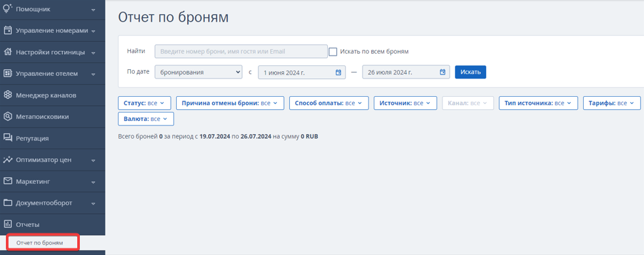Click the Искать button

point(471,72)
